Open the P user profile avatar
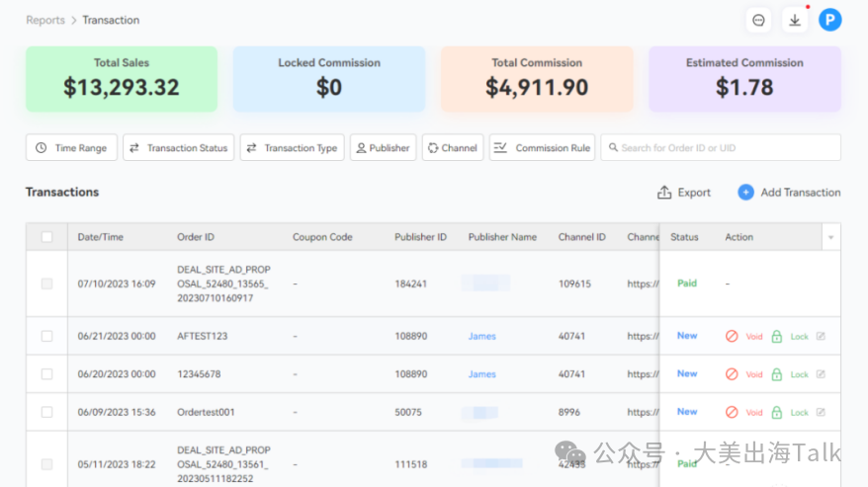The image size is (868, 487). 829,20
